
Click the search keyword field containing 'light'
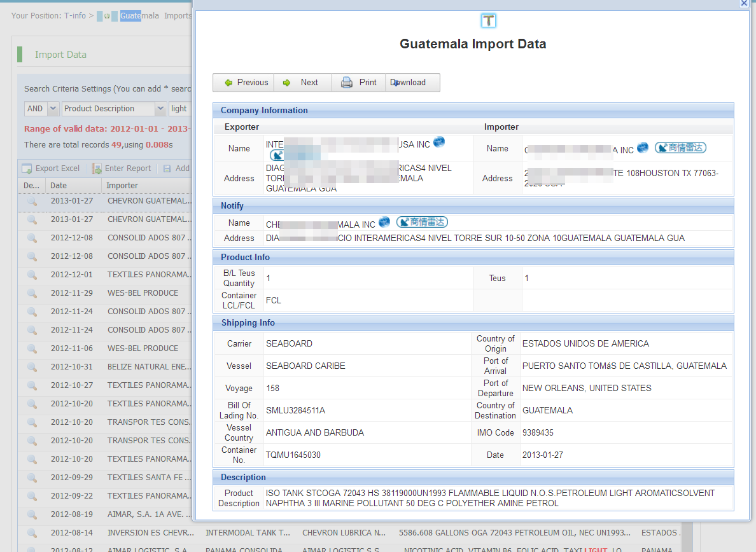(x=179, y=109)
